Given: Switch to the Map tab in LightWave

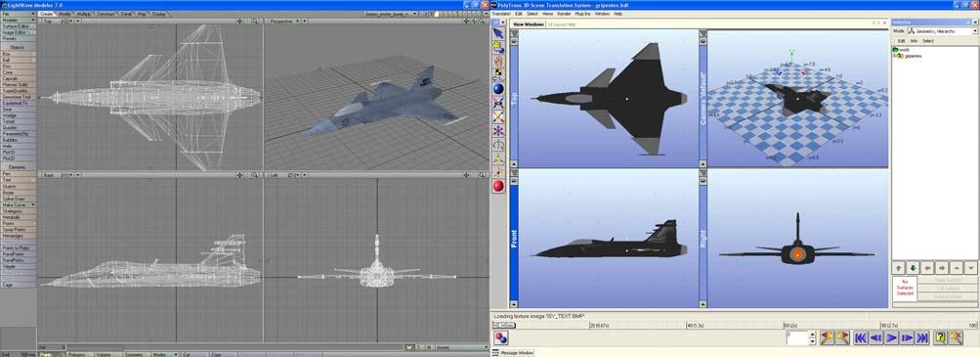Looking at the screenshot, I should point(143,14).
